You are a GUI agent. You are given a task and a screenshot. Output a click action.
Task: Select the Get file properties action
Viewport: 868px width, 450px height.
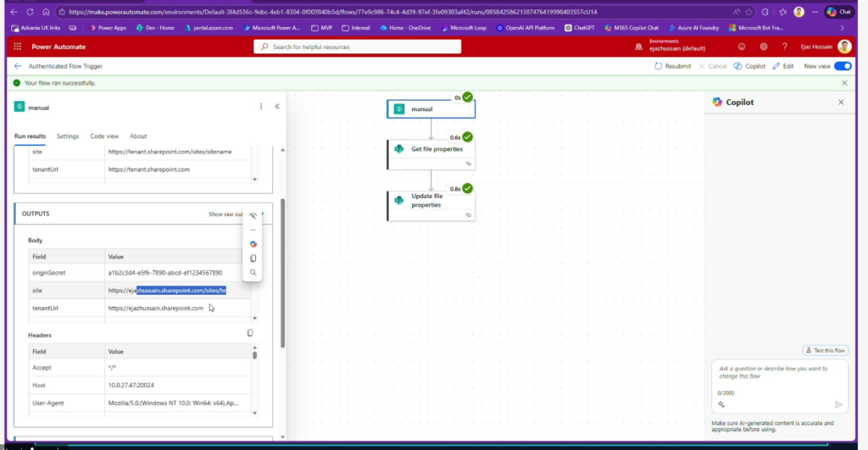(x=431, y=154)
